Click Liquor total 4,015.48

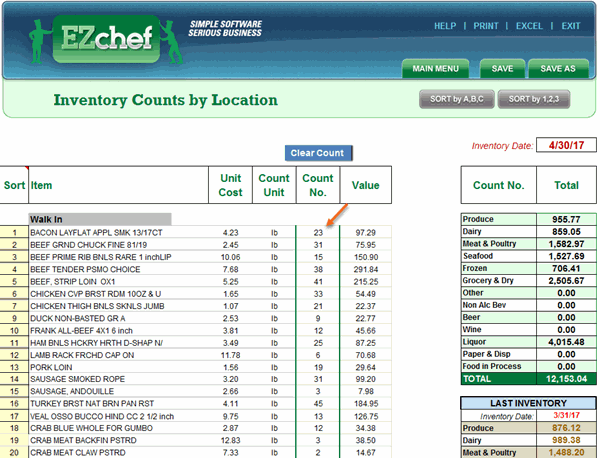pos(566,342)
